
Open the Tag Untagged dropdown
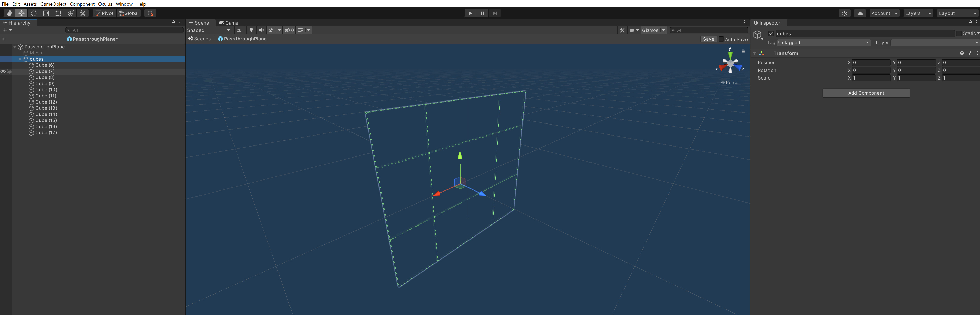824,43
